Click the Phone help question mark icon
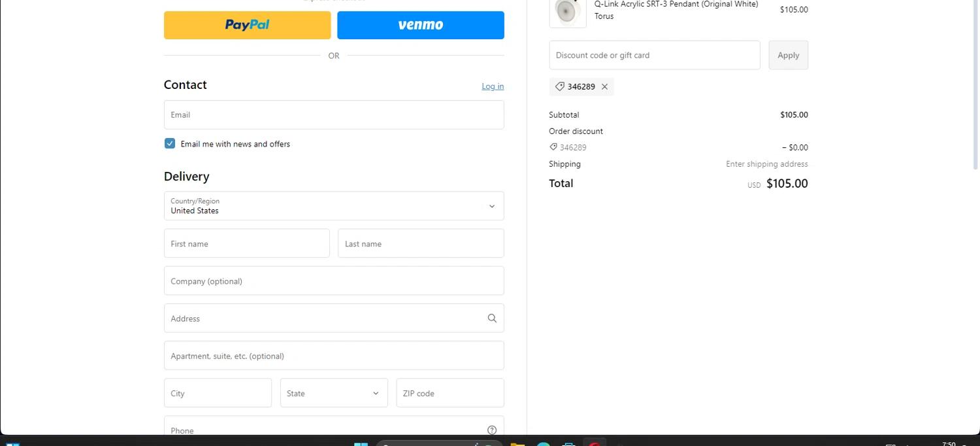The image size is (980, 446). pos(492,430)
